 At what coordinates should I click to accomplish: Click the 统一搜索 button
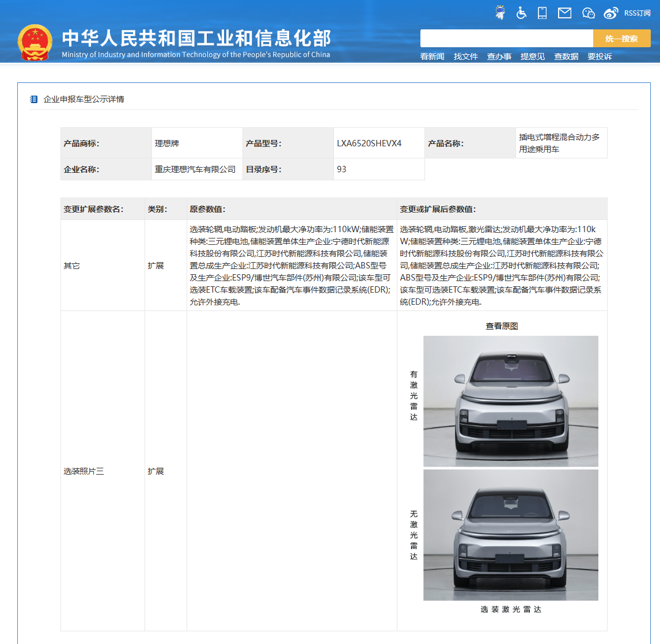coord(621,38)
